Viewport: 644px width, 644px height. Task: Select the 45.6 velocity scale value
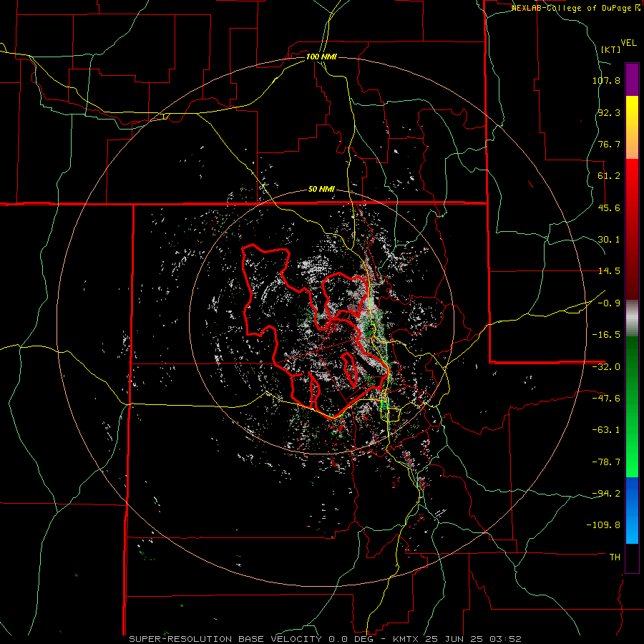pyautogui.click(x=609, y=208)
